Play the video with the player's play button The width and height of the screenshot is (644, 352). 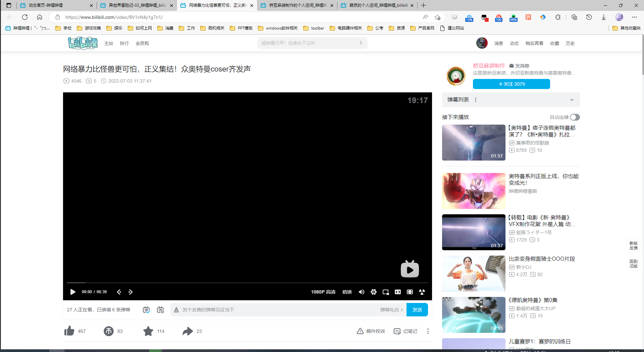click(x=73, y=292)
